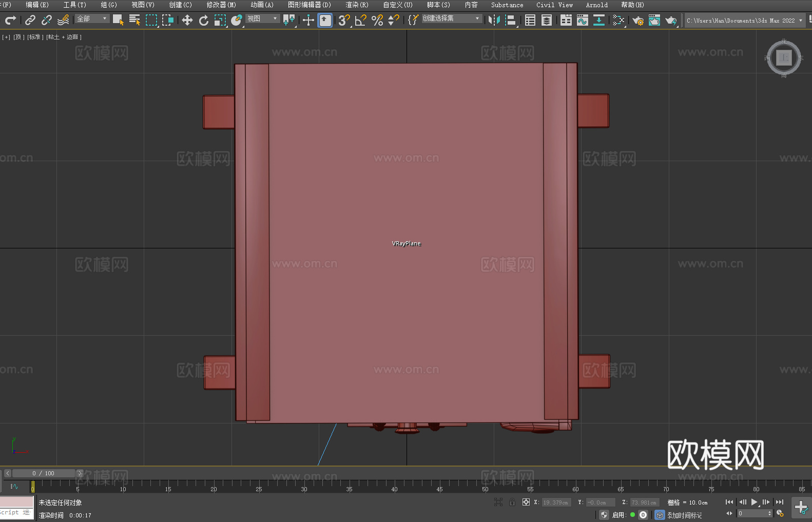Open the Arnold menu
This screenshot has height=522, width=812.
[596, 5]
